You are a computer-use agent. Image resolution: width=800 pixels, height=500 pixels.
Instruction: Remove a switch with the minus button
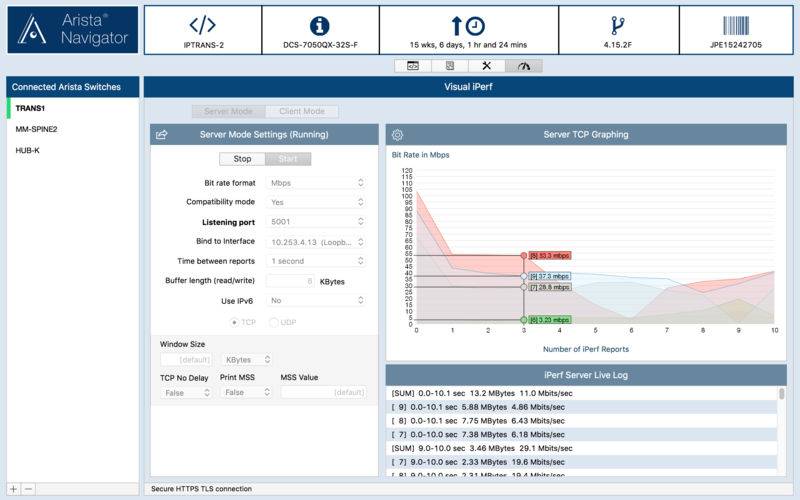click(29, 489)
